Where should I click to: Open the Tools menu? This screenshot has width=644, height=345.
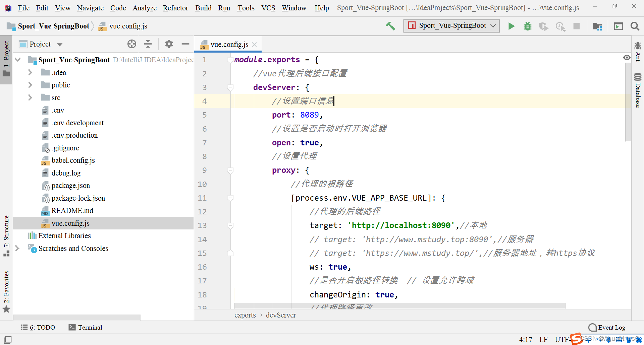(246, 8)
